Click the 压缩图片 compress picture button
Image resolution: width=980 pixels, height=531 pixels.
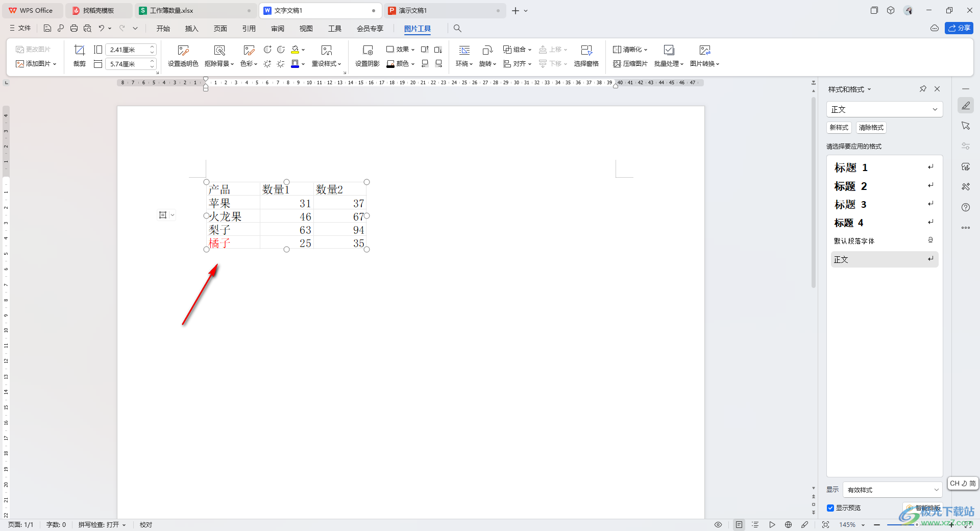click(630, 64)
